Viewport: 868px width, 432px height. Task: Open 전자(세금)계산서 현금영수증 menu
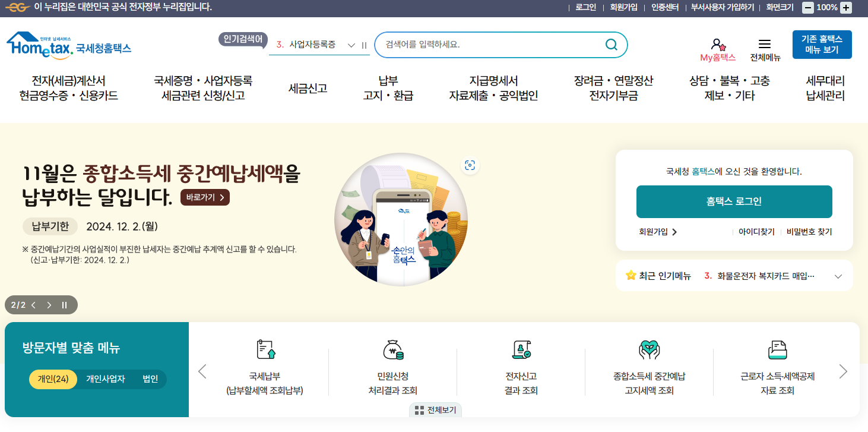coord(68,89)
